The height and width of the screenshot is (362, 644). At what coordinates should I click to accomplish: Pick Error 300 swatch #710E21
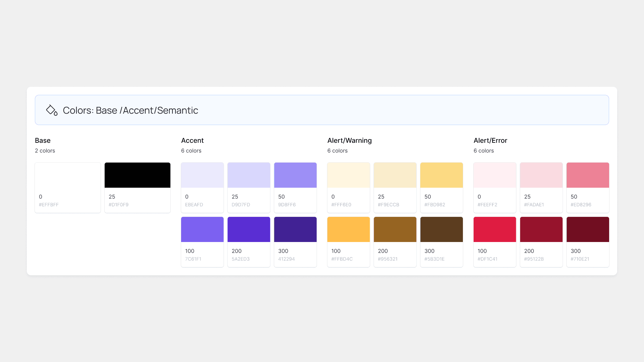click(x=588, y=230)
